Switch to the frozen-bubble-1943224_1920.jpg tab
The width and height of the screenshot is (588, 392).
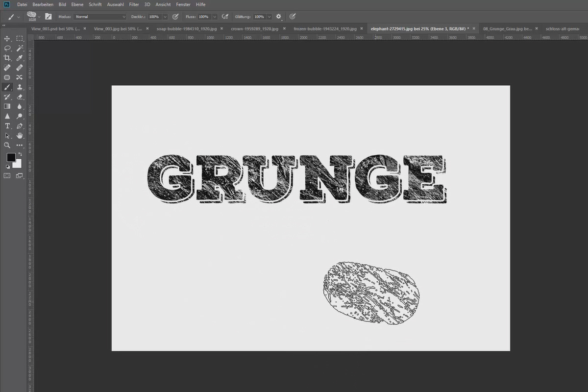coord(325,29)
